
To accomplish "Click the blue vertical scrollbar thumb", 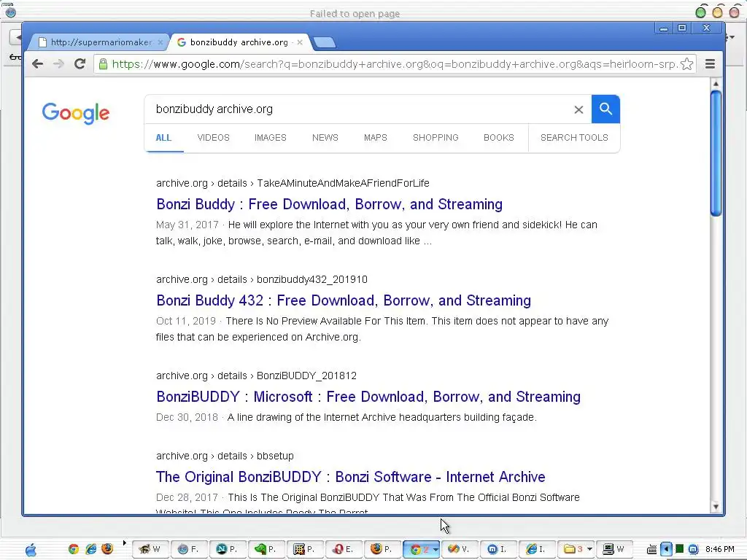I will pyautogui.click(x=716, y=153).
